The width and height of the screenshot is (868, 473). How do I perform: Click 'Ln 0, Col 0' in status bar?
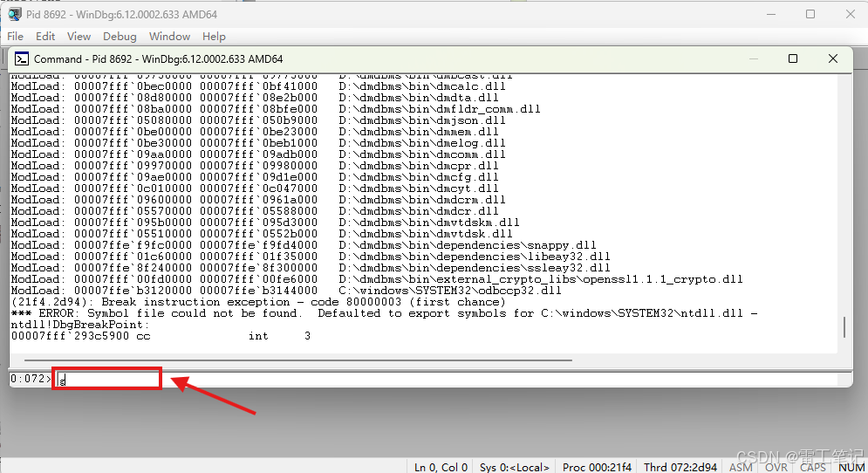[x=441, y=467]
